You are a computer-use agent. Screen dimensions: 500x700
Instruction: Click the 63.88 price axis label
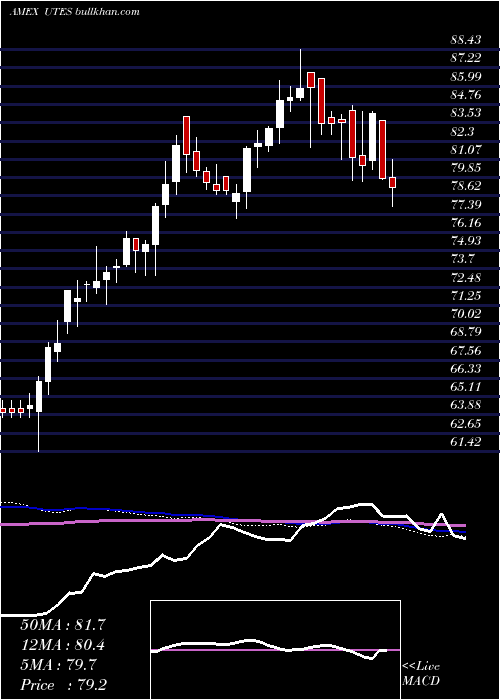tap(466, 405)
